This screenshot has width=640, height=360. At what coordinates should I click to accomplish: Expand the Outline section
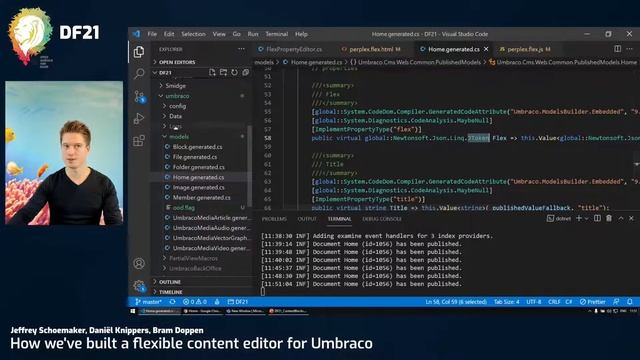170,282
